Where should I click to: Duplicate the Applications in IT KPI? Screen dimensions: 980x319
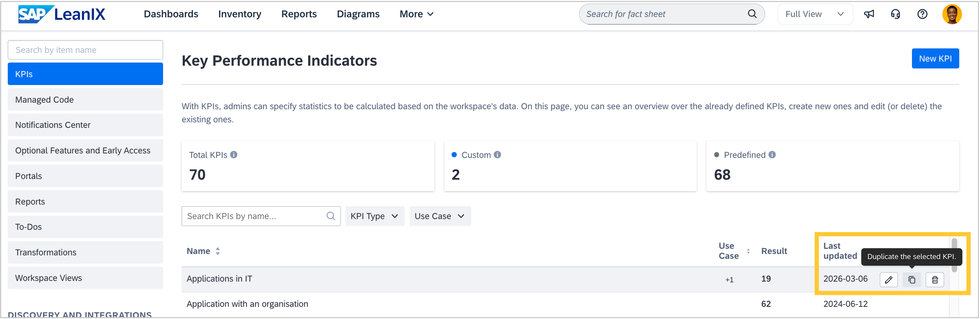[912, 280]
